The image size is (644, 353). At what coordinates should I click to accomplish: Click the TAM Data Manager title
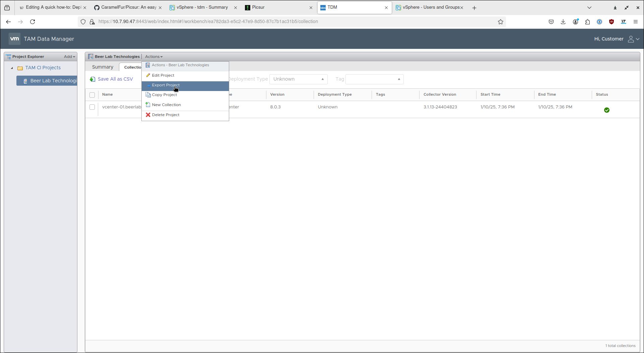[49, 39]
